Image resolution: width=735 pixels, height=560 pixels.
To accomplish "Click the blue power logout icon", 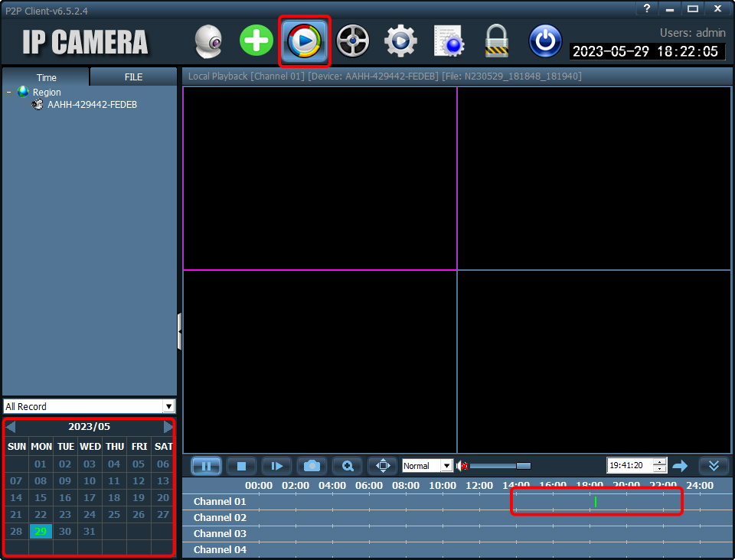I will click(545, 41).
